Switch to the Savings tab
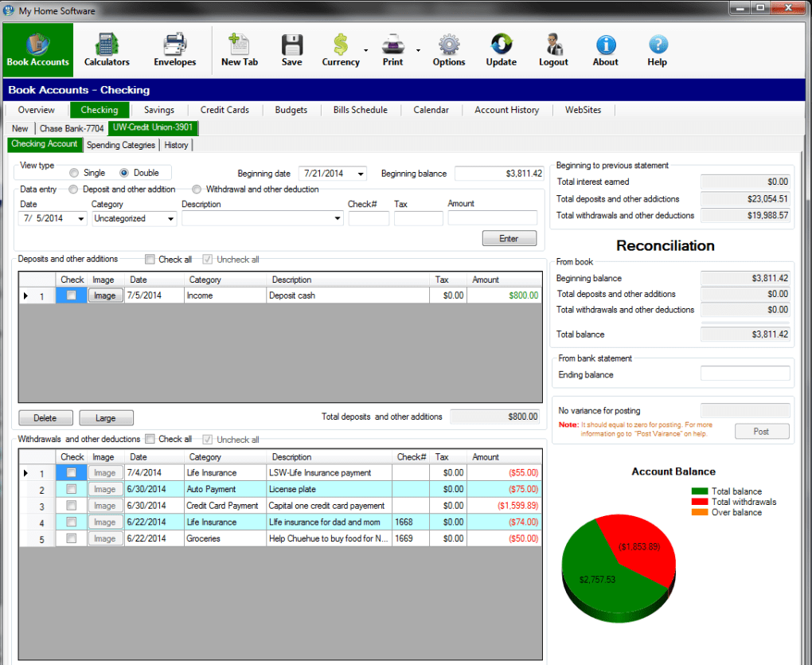This screenshot has width=812, height=665. tap(158, 110)
